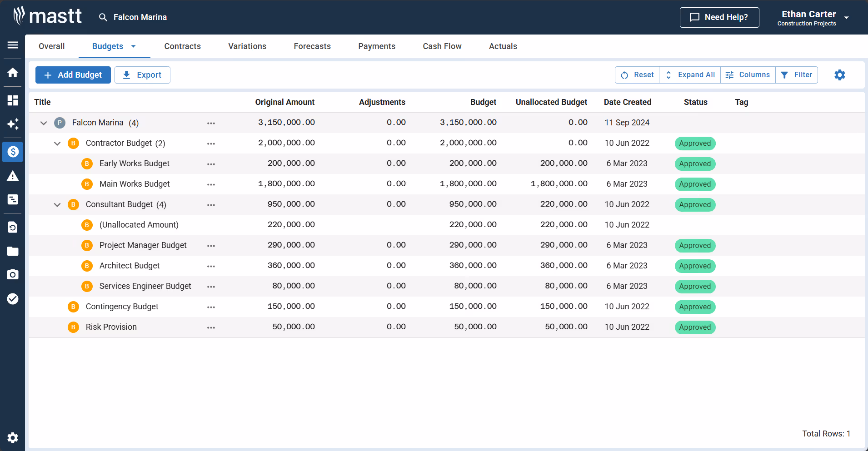The width and height of the screenshot is (868, 451).
Task: Switch to the Cash Flow tab
Action: coord(441,46)
